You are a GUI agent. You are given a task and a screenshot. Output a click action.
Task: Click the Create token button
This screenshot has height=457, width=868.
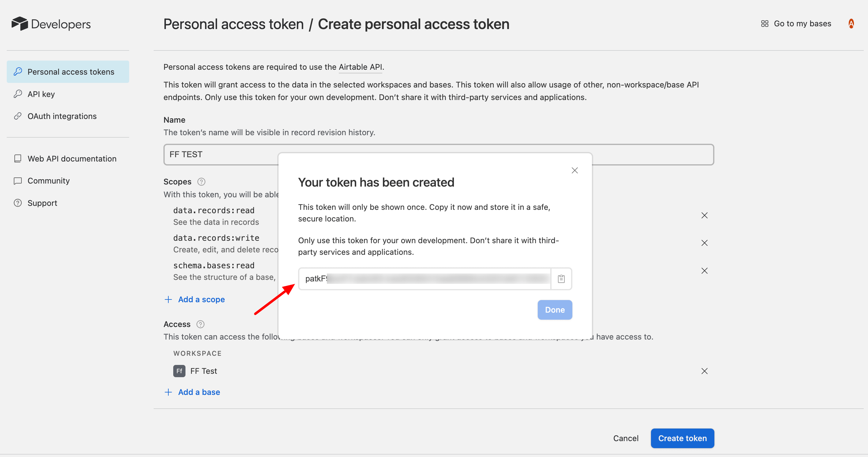click(682, 438)
